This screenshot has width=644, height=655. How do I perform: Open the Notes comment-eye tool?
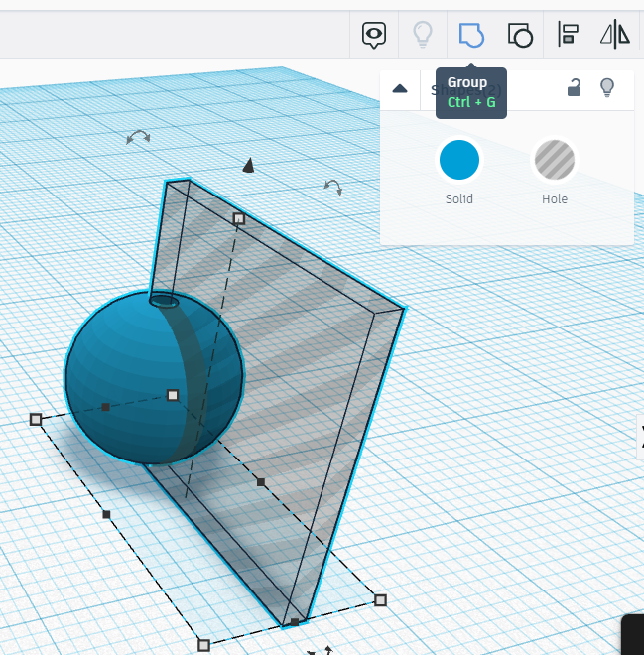pos(374,35)
